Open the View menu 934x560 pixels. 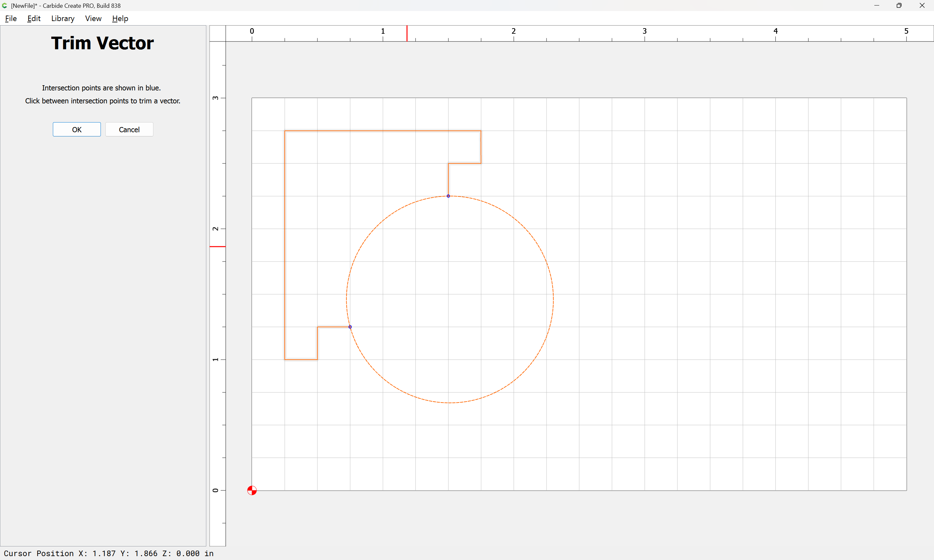(x=93, y=18)
